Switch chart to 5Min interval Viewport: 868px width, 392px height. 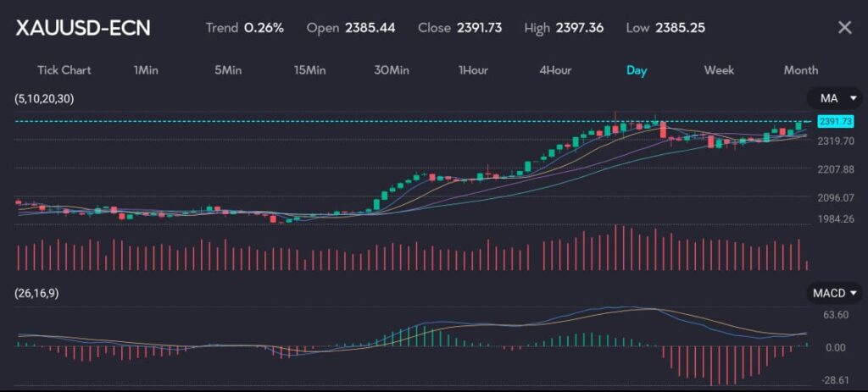[x=228, y=70]
